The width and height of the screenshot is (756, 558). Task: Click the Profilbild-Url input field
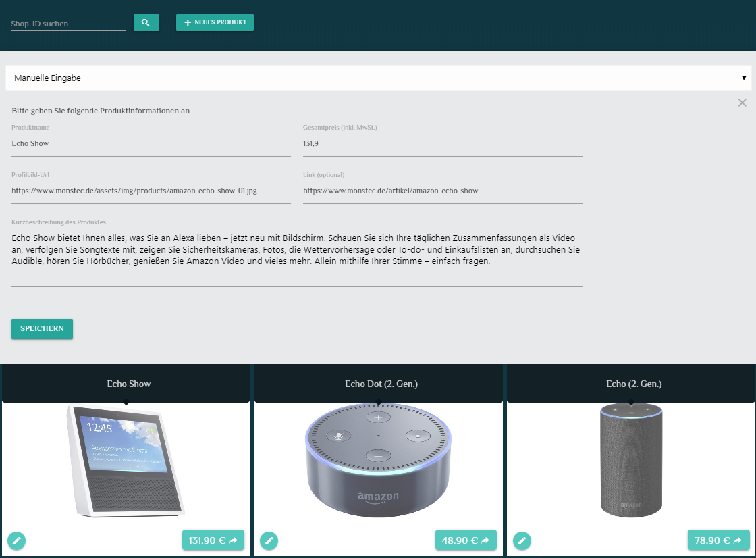pos(151,191)
